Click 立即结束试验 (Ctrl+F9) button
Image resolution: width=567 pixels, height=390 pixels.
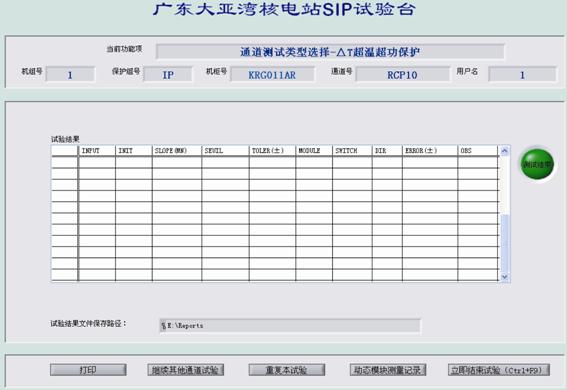coord(499,370)
